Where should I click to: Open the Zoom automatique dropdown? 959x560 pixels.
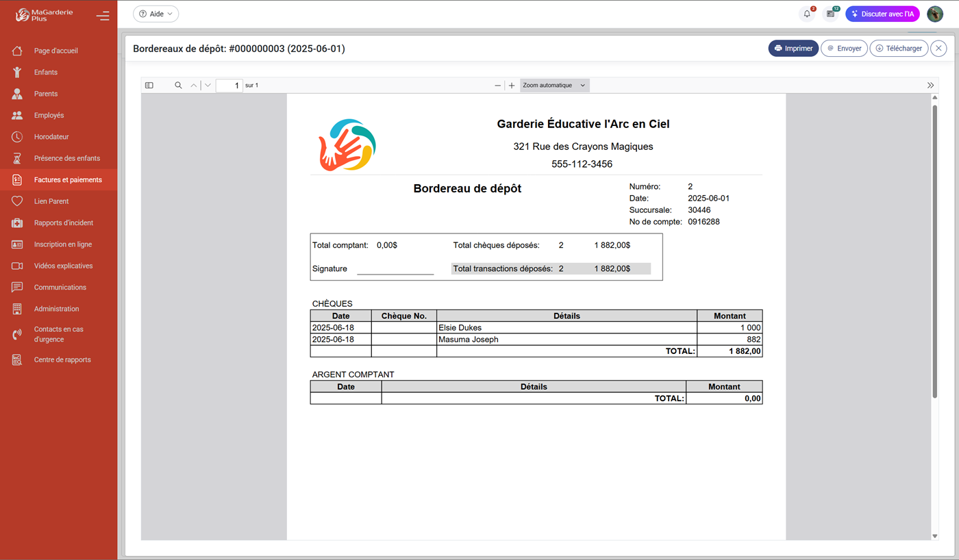(x=554, y=86)
